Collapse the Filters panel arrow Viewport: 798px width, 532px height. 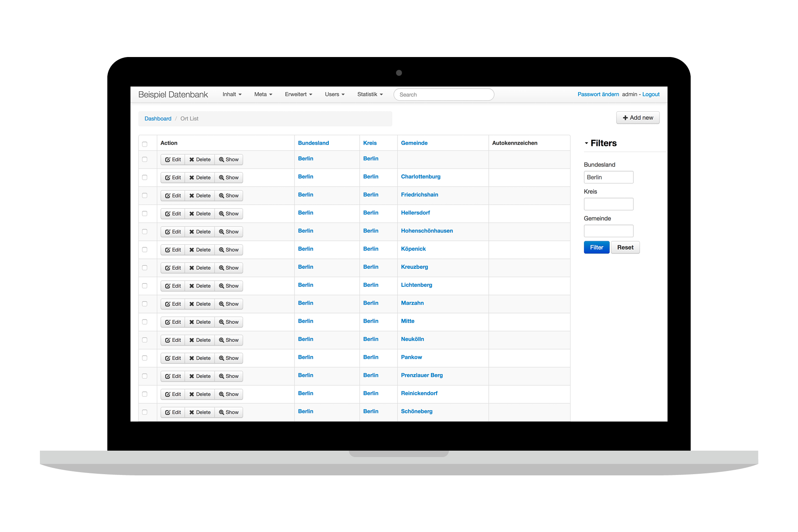point(587,144)
